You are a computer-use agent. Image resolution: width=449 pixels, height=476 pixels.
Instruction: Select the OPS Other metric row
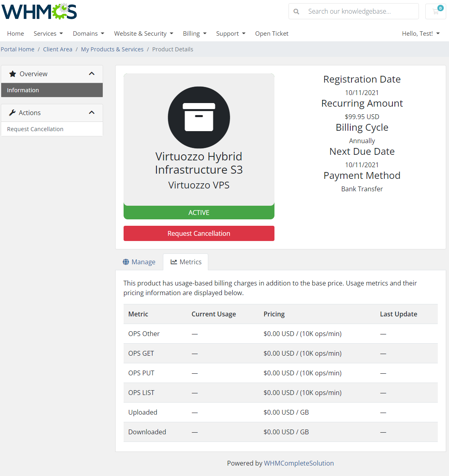[281, 334]
